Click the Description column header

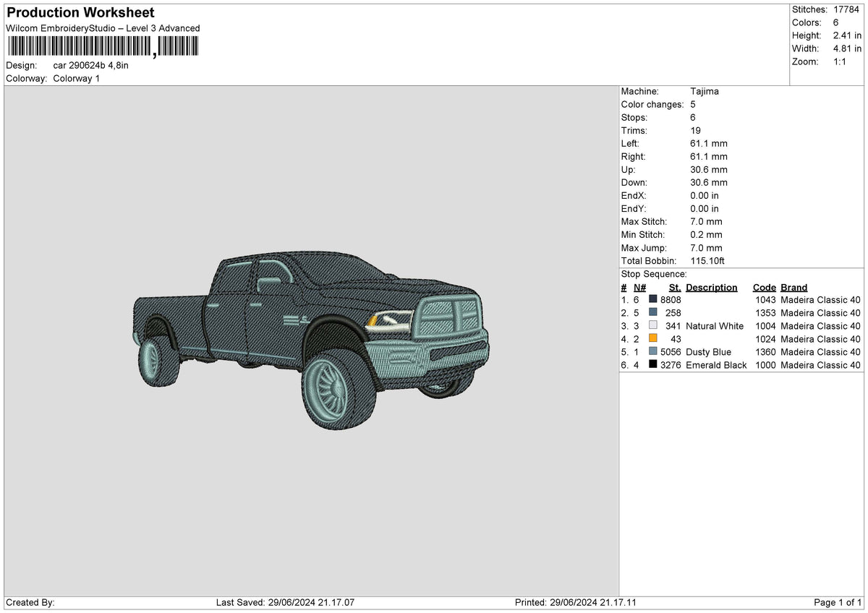(x=711, y=288)
